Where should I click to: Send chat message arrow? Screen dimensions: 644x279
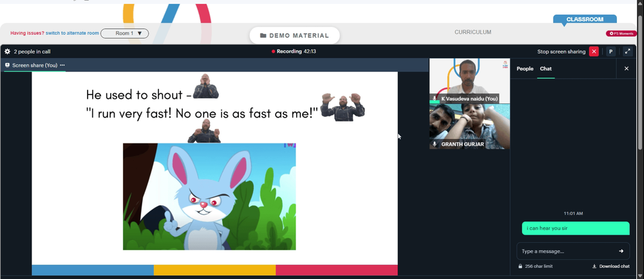tap(621, 251)
